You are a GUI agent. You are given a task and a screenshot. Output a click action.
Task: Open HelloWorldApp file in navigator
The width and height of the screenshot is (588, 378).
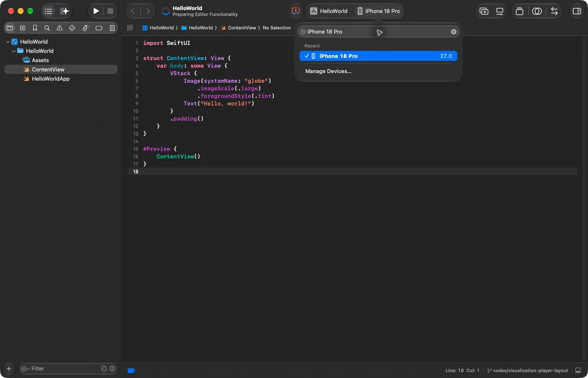[x=51, y=79]
